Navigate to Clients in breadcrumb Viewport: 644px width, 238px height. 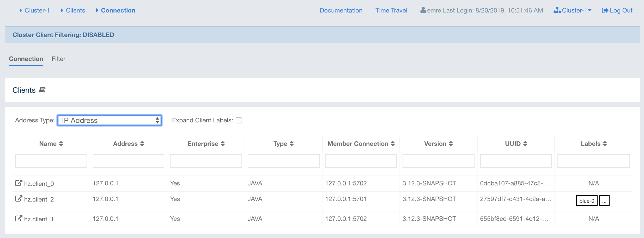coord(75,10)
